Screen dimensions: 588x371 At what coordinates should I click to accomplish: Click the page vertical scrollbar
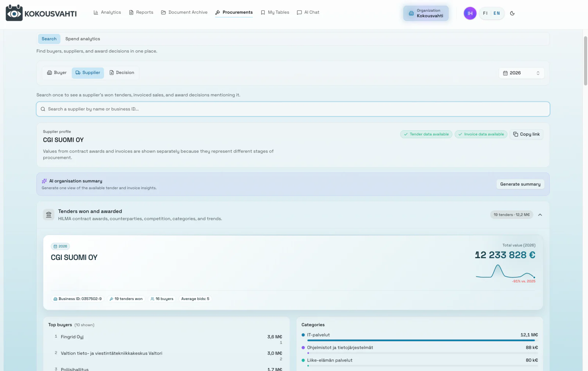585,61
